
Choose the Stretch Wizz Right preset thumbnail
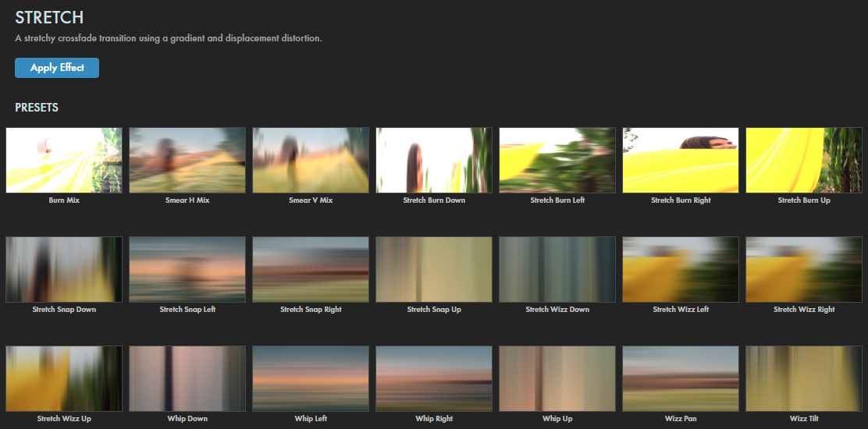click(x=804, y=269)
